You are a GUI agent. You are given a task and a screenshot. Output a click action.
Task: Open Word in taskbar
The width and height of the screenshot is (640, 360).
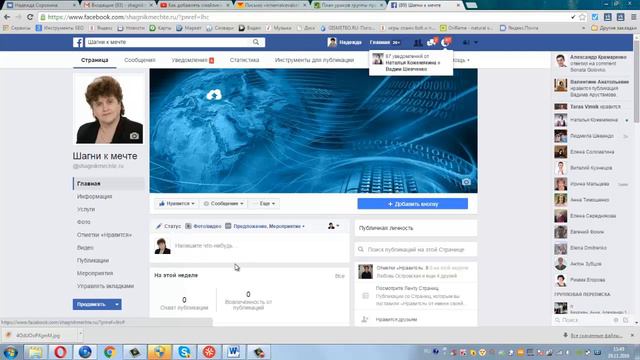click(x=233, y=352)
